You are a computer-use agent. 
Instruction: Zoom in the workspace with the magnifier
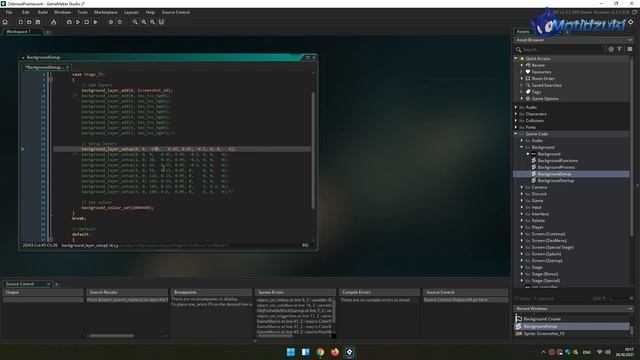(x=152, y=22)
